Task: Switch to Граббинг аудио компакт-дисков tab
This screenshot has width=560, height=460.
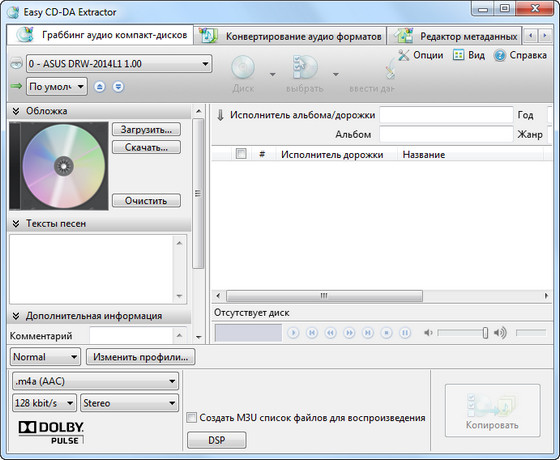Action: click(x=100, y=35)
